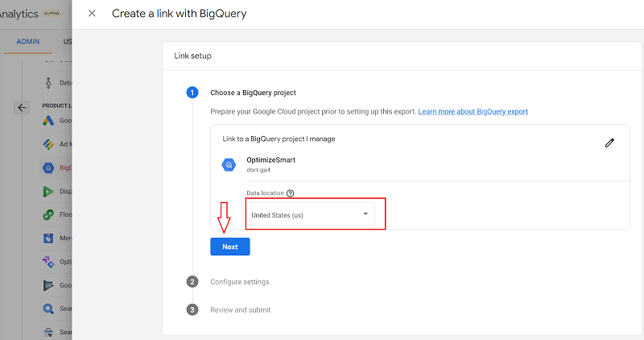
Task: Open the Display & Video 360 icon in the sidebar
Action: pyautogui.click(x=48, y=191)
